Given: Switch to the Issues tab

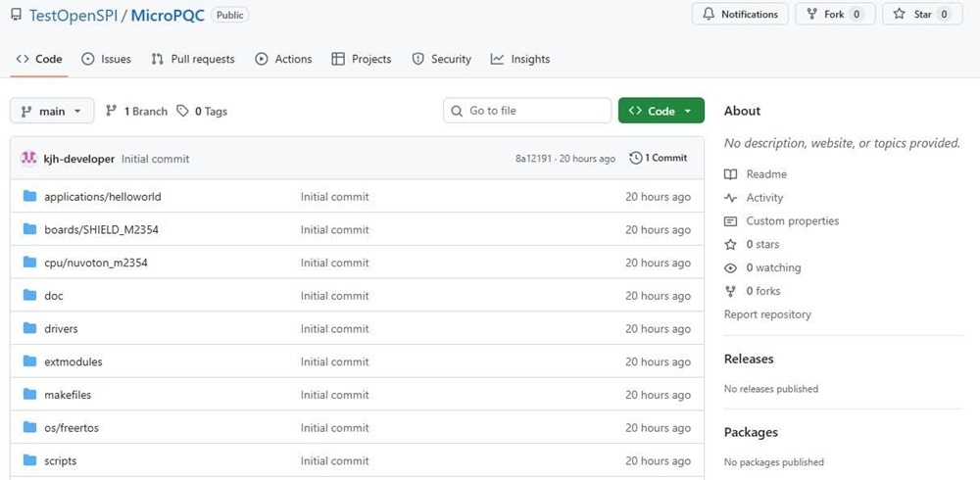Looking at the screenshot, I should coord(106,60).
